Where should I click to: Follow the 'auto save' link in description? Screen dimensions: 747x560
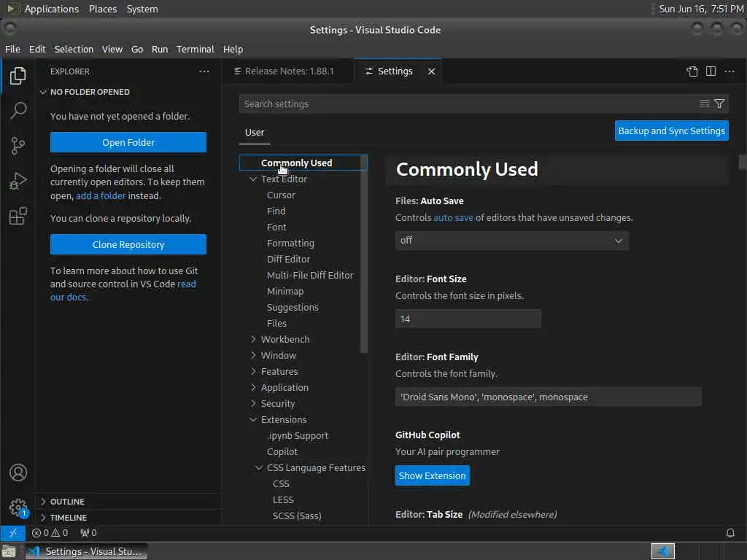(x=453, y=217)
